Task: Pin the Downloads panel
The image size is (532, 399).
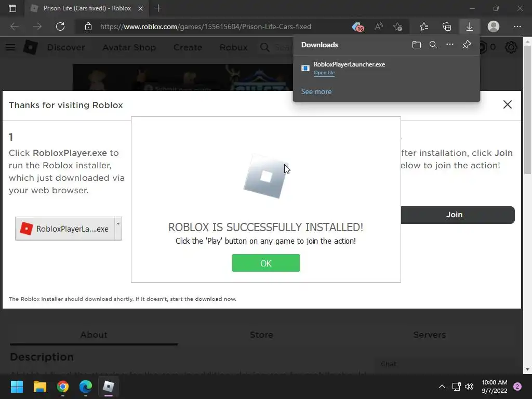Action: [x=467, y=45]
